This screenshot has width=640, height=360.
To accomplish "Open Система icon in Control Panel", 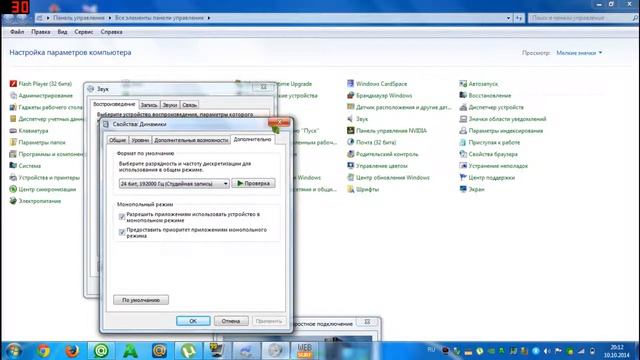I will click(13, 166).
